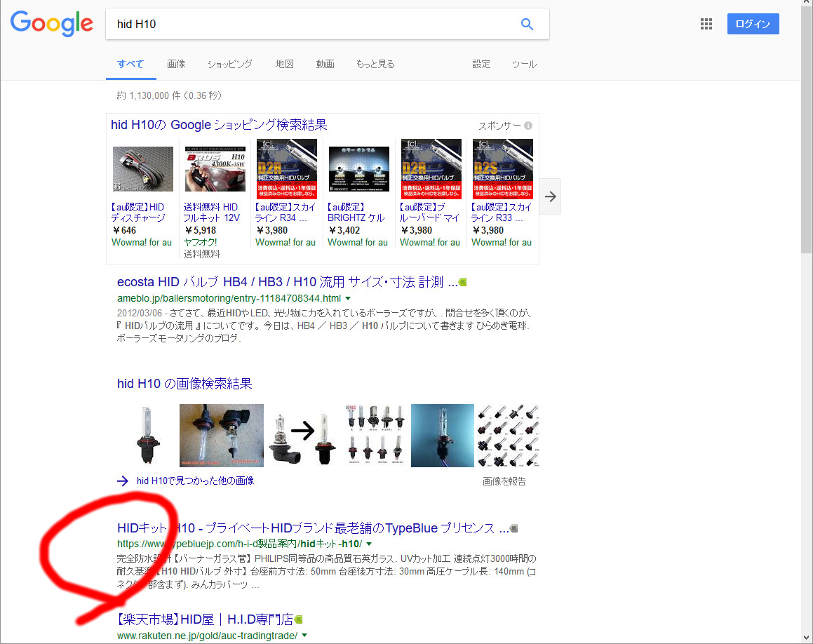
Task: Open ecosta HID バルブ result link
Action: tap(287, 282)
